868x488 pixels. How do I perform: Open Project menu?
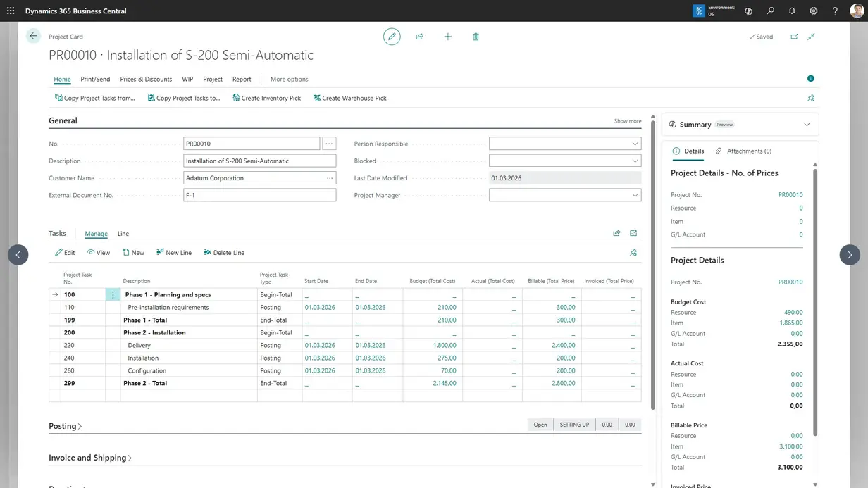pyautogui.click(x=213, y=79)
